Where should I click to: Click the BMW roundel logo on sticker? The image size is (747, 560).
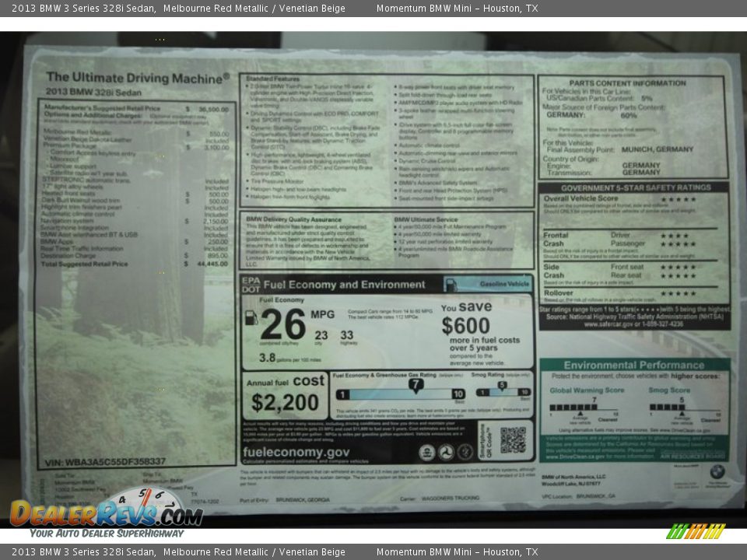(x=717, y=472)
